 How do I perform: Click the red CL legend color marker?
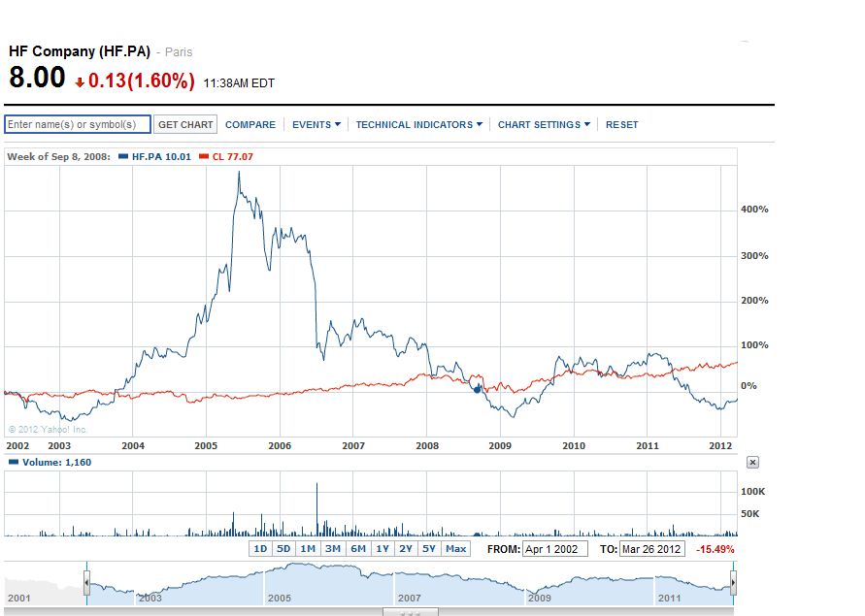(204, 156)
